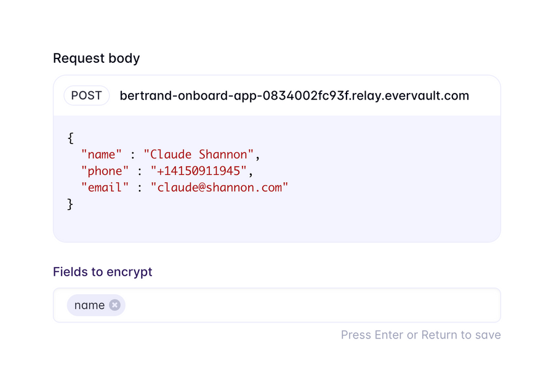Click the Fields to encrypt input field
Image resolution: width=554 pixels, height=392 pixels.
[x=277, y=305]
